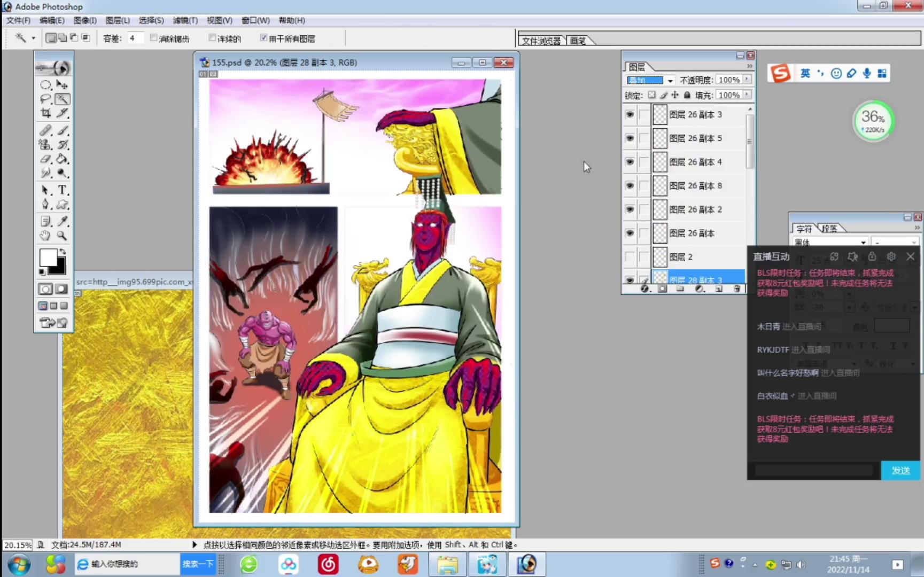The image size is (924, 577).
Task: Uncheck 用于所有图层 checkbox
Action: point(263,38)
